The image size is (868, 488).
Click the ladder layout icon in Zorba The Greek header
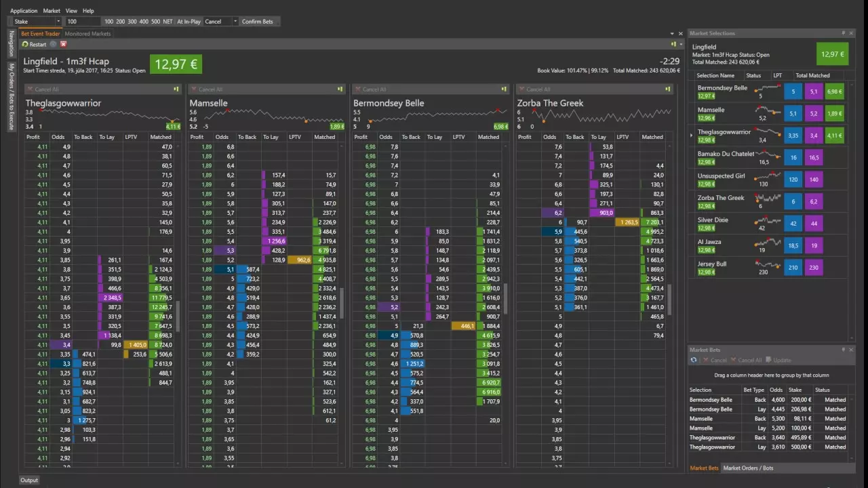668,89
